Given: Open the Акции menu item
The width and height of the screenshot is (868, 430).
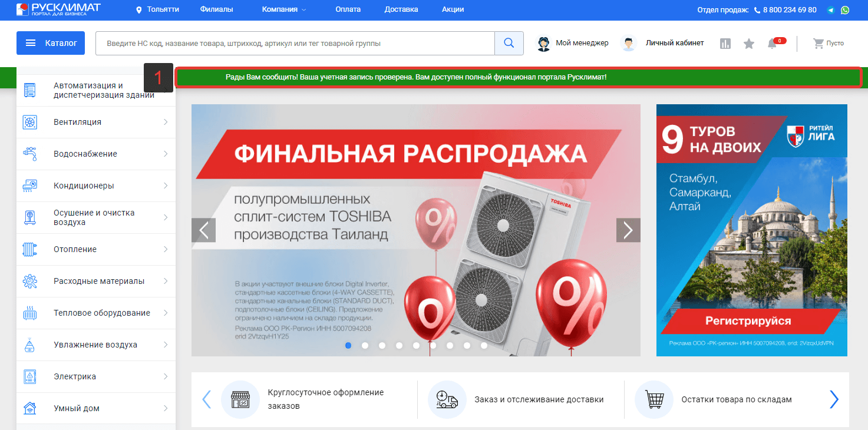Looking at the screenshot, I should coord(453,9).
